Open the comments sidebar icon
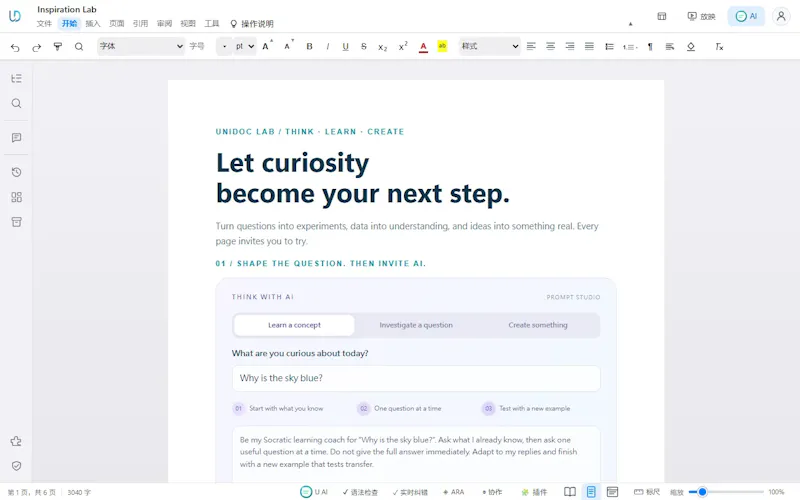 pos(16,138)
